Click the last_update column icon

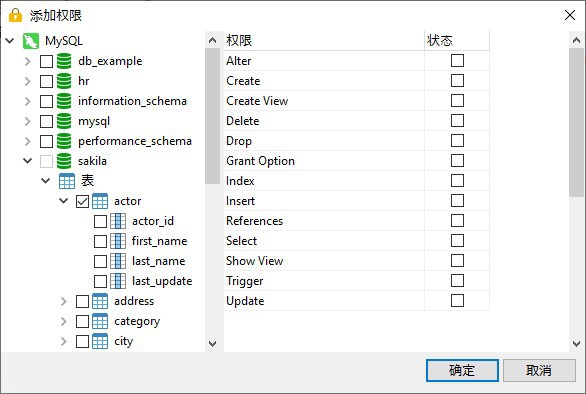118,281
